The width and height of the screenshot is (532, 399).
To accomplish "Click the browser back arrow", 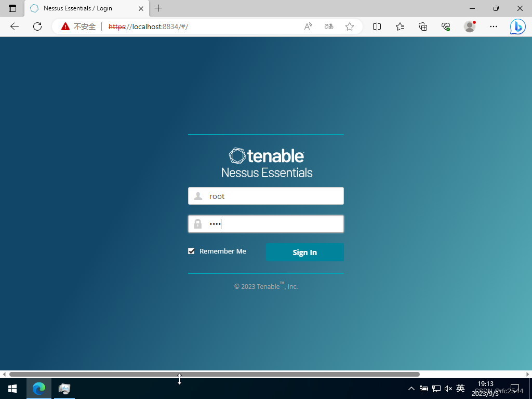I will (x=14, y=26).
